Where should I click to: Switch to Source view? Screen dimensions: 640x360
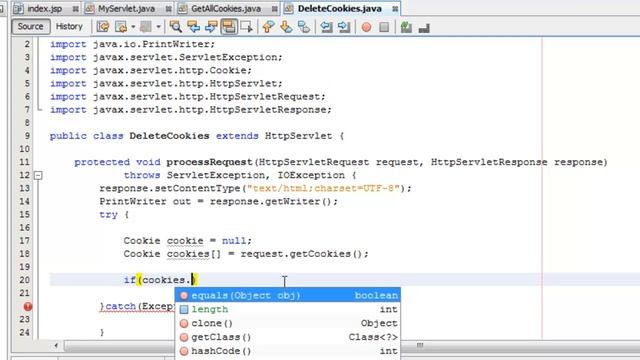[31, 27]
